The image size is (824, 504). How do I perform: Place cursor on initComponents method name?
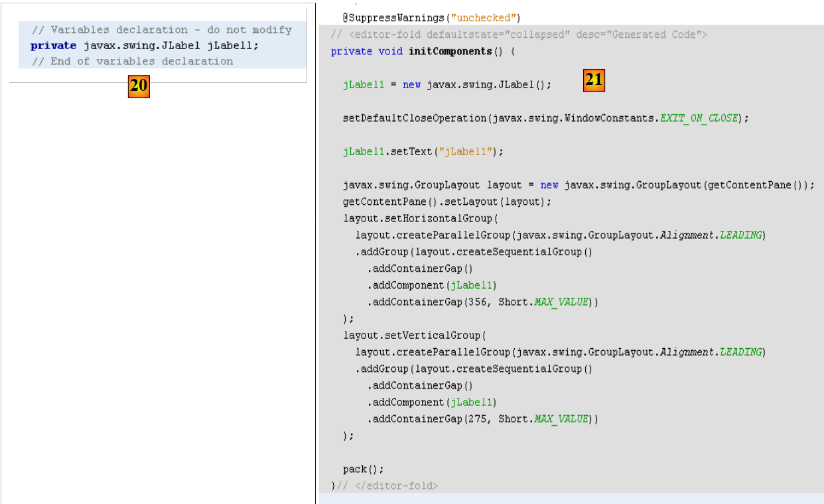click(450, 51)
